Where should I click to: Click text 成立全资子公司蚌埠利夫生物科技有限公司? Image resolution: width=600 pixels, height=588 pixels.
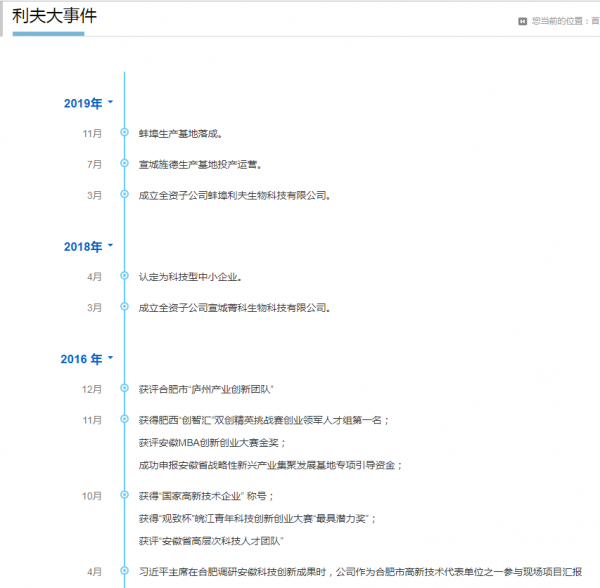[234, 196]
